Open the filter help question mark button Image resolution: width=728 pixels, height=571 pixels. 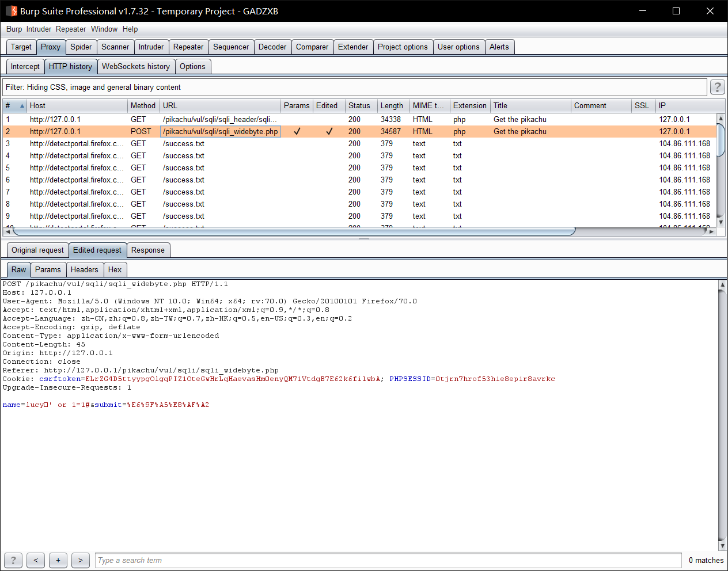pos(717,87)
